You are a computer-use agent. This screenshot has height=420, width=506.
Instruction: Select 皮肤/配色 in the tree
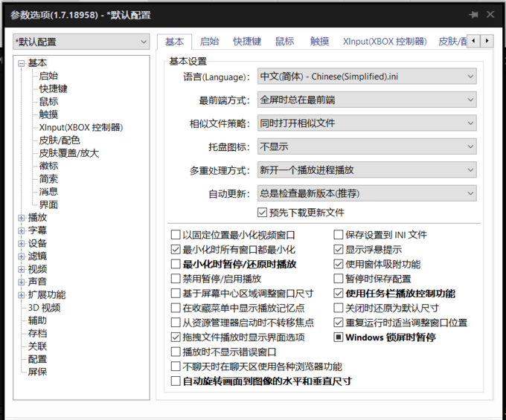click(x=60, y=140)
